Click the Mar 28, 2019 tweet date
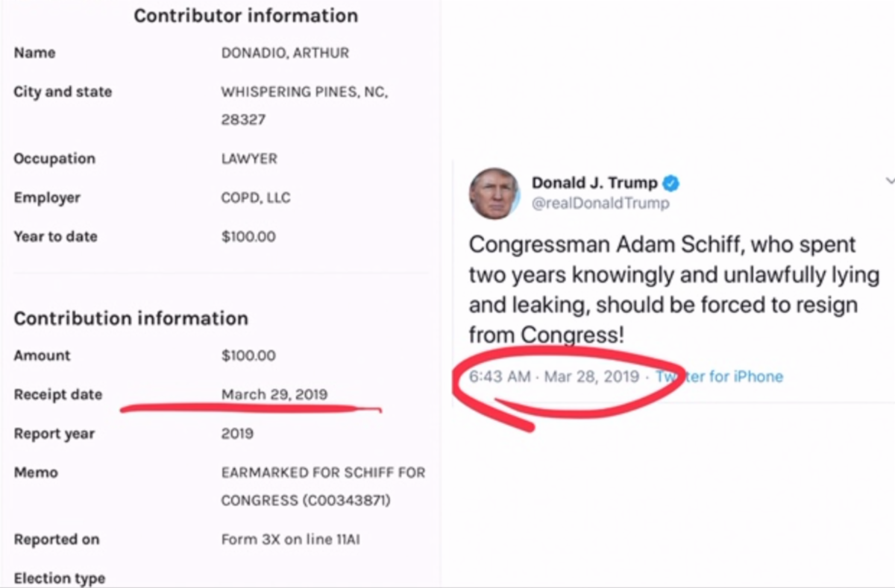 [x=591, y=376]
